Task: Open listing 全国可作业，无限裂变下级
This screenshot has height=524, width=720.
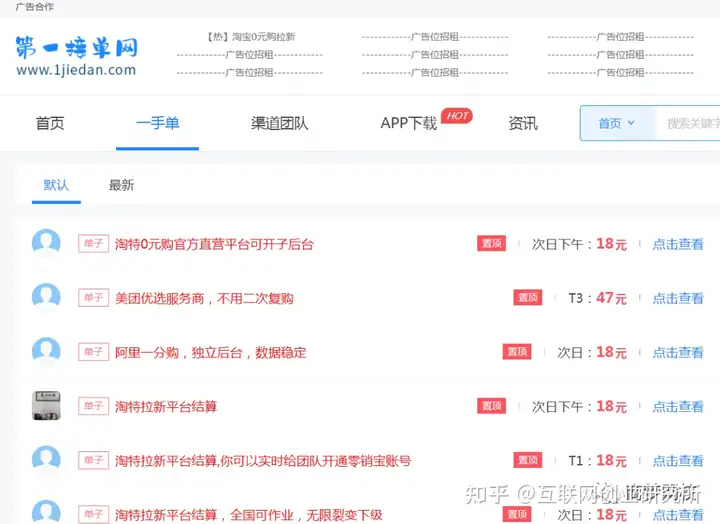Action: [x=248, y=515]
